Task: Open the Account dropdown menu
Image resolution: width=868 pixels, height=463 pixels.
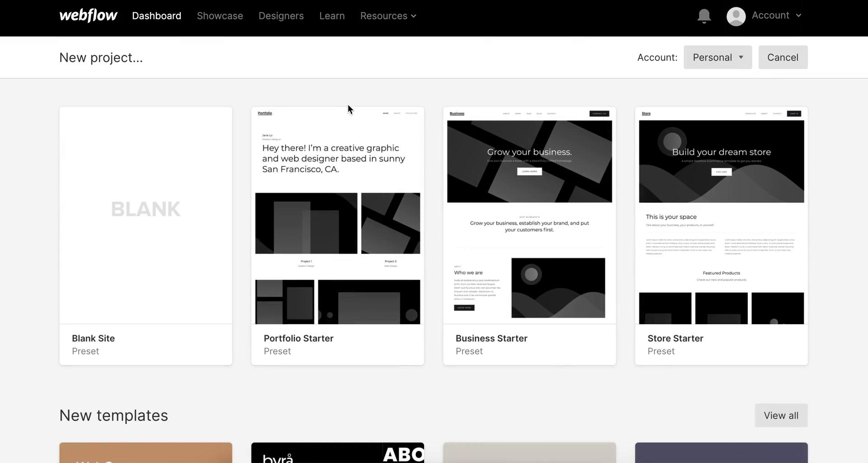Action: point(776,15)
